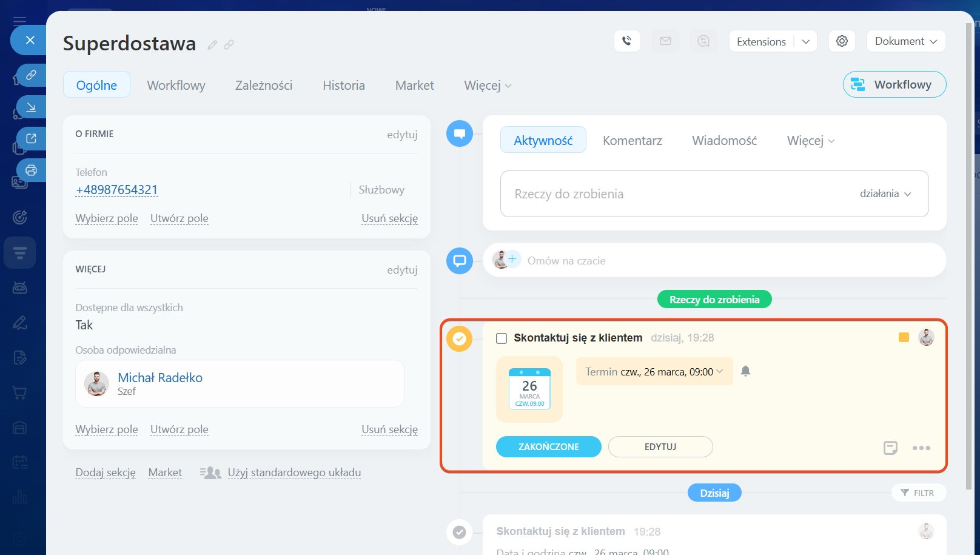Open the settings gear icon

click(842, 41)
